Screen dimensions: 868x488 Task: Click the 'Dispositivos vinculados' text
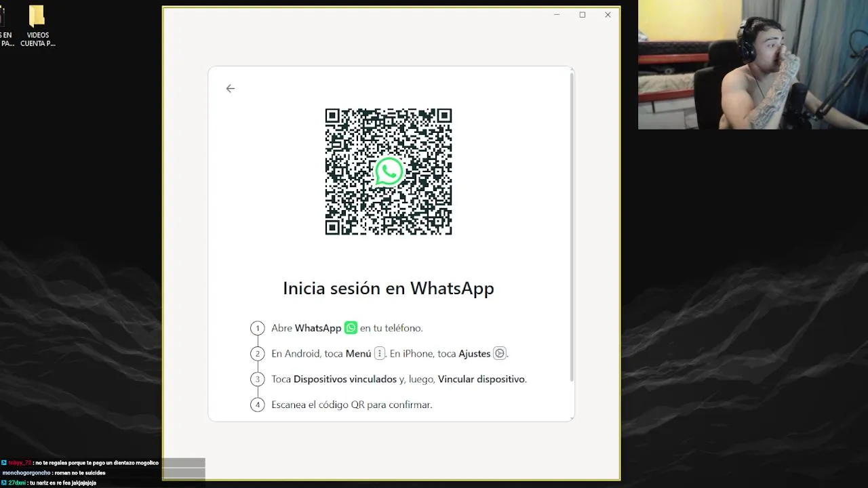point(345,379)
